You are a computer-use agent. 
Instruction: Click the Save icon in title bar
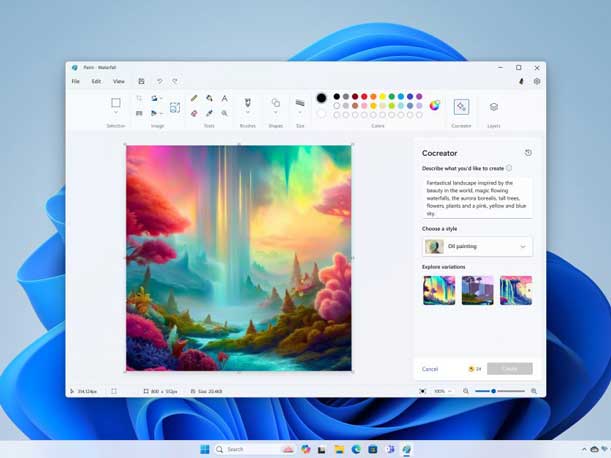(x=141, y=81)
